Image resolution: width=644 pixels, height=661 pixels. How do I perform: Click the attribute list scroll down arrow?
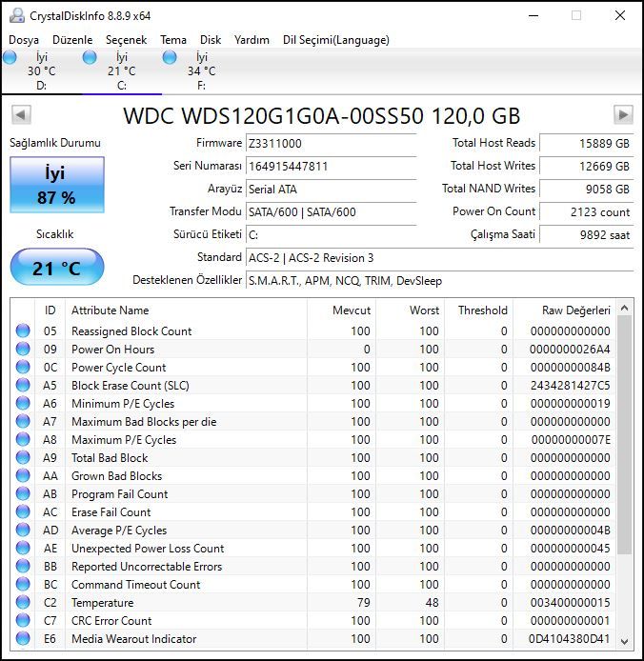click(625, 641)
